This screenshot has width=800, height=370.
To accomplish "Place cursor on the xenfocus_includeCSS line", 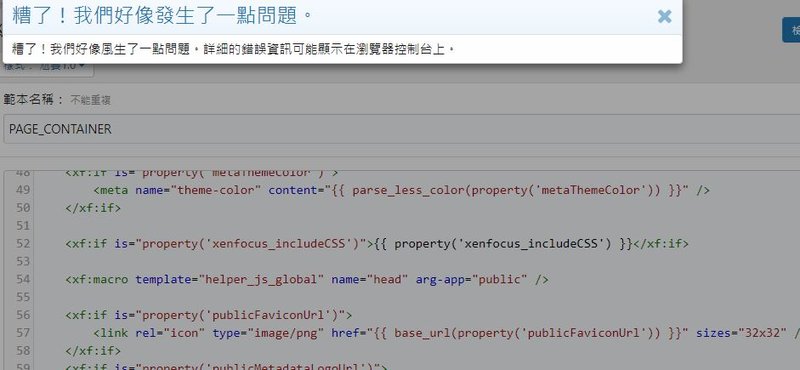I will click(x=377, y=243).
